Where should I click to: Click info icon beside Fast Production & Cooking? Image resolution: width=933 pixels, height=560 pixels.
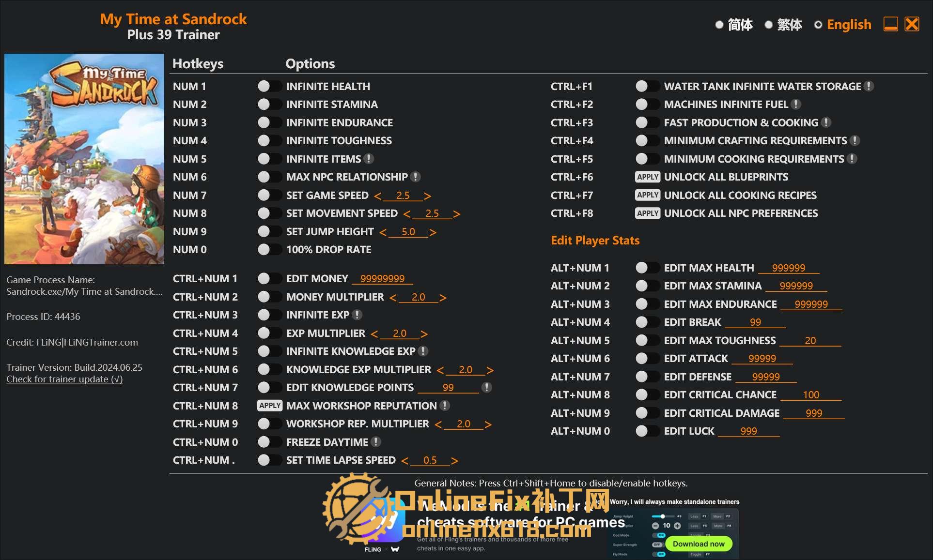click(826, 122)
